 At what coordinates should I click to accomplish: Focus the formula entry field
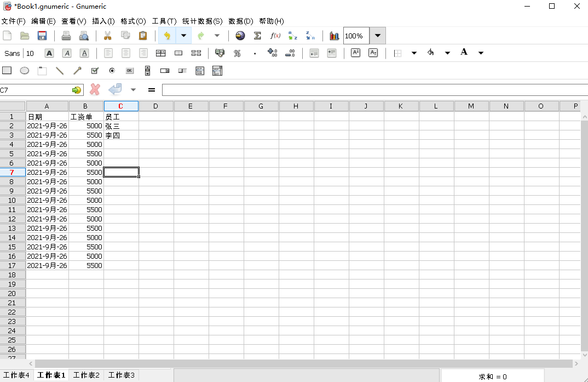click(375, 90)
